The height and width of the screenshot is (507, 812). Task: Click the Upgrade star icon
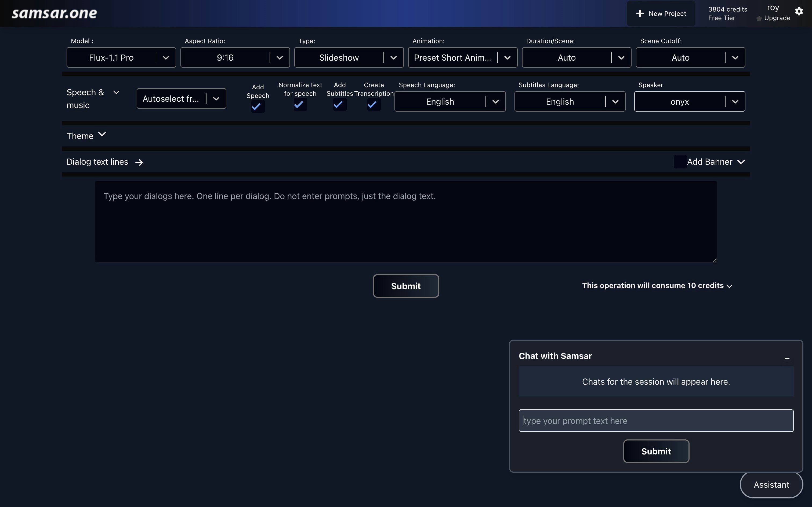click(x=759, y=19)
